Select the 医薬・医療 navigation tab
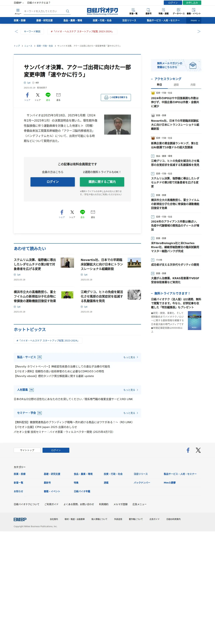This screenshot has height=644, width=215. 20,21
